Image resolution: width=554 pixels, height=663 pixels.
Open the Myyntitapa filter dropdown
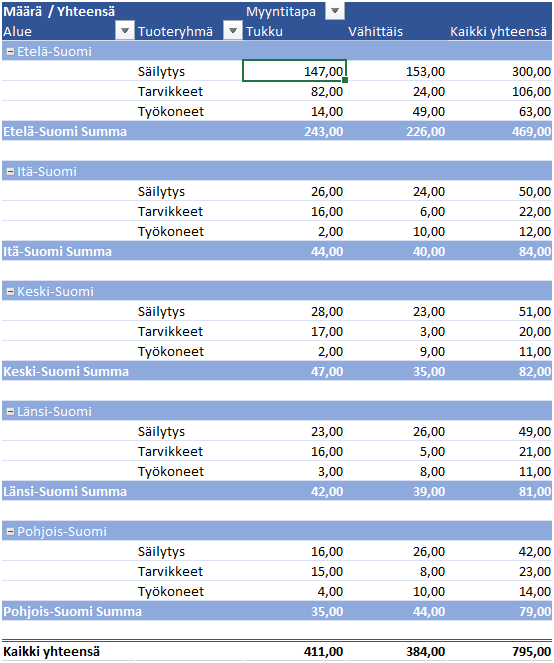(x=335, y=11)
